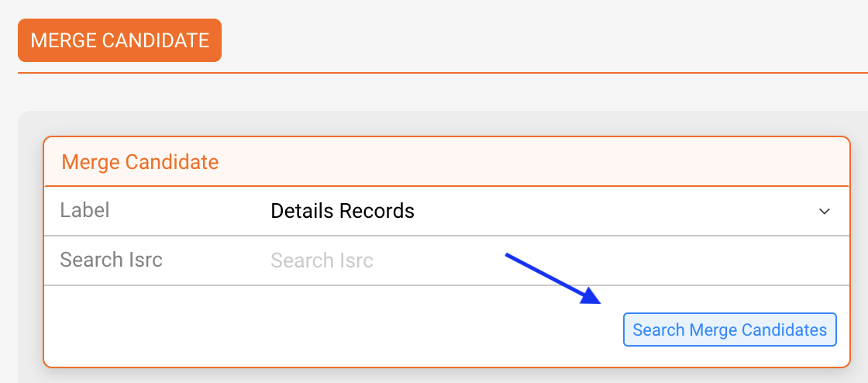Expand the Details Records selector
This screenshot has width=868, height=383.
pos(551,211)
